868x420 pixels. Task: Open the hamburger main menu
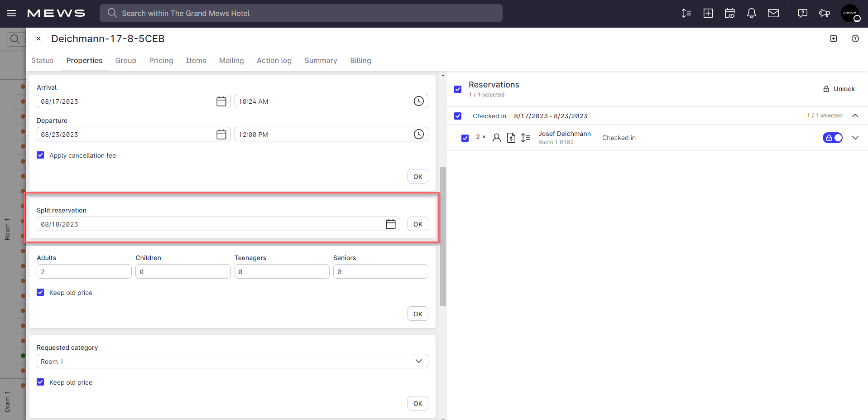coord(11,13)
